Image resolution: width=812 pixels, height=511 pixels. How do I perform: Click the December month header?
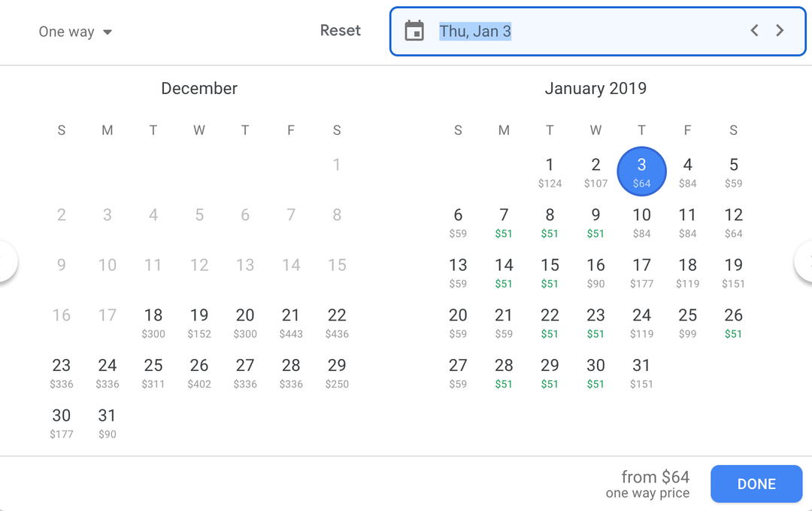(198, 88)
